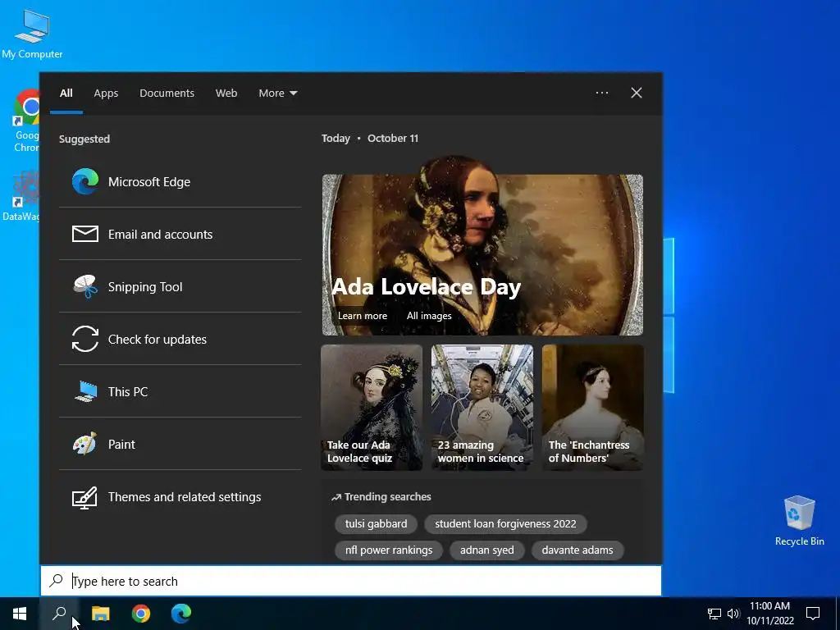Close the search panel with X

point(637,93)
